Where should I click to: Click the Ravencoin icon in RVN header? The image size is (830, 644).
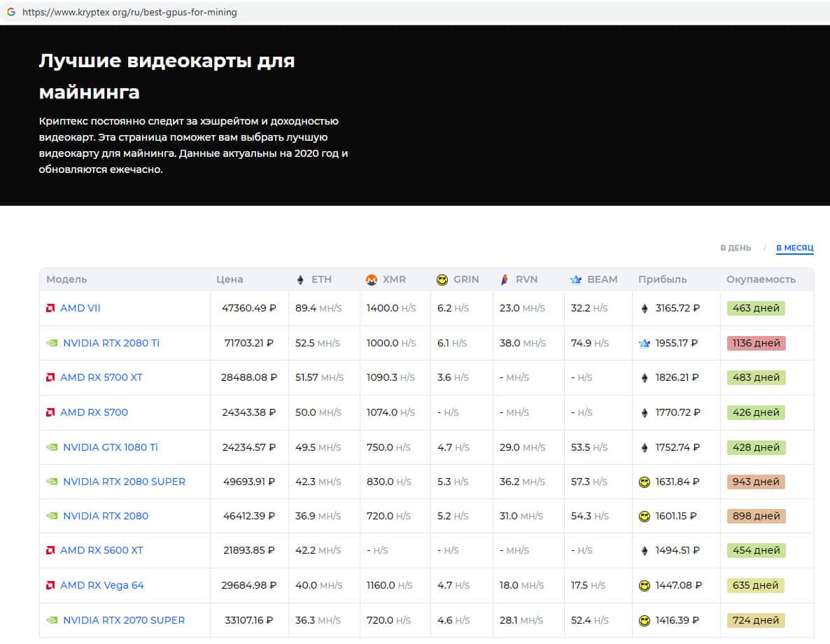pyautogui.click(x=505, y=280)
